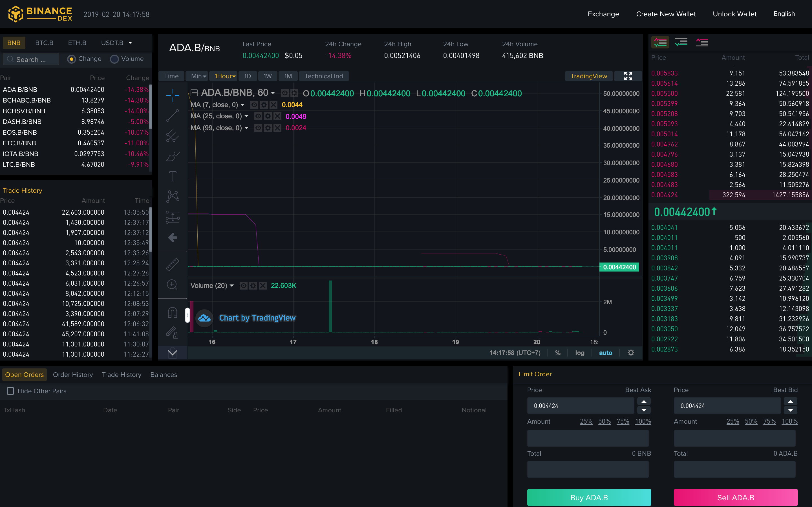Check Hide Other Pairs checkbox

coord(11,391)
